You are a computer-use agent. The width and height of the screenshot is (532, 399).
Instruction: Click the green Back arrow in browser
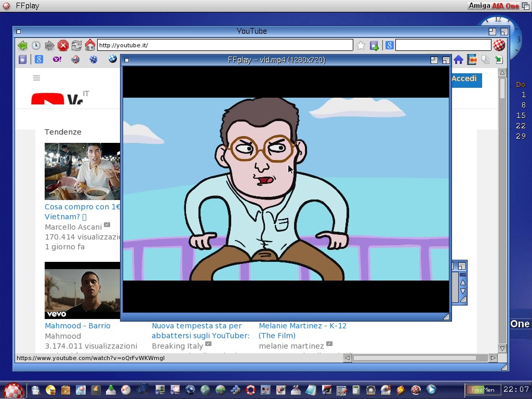click(x=22, y=46)
